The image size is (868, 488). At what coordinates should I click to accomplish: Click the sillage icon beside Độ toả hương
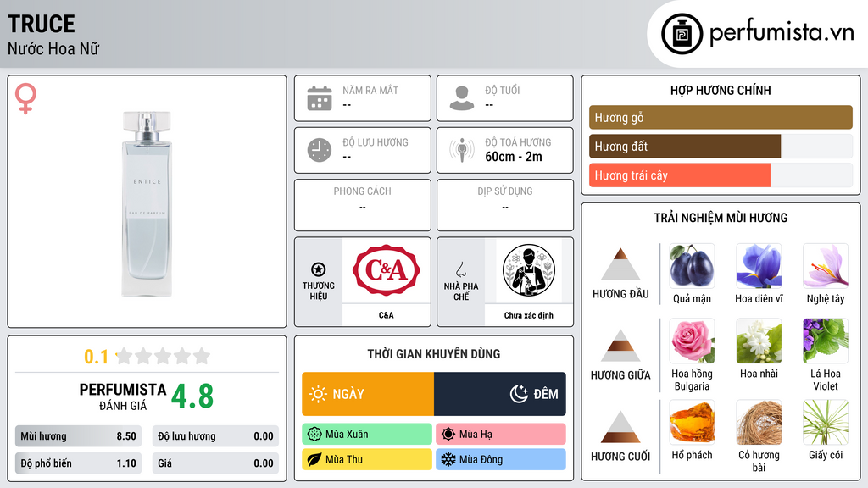coord(462,150)
